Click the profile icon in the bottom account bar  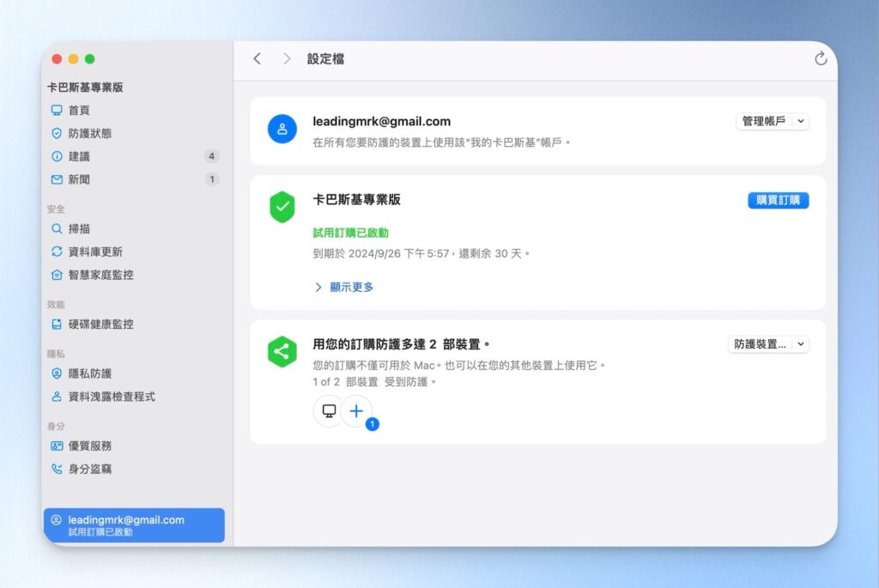tap(56, 519)
